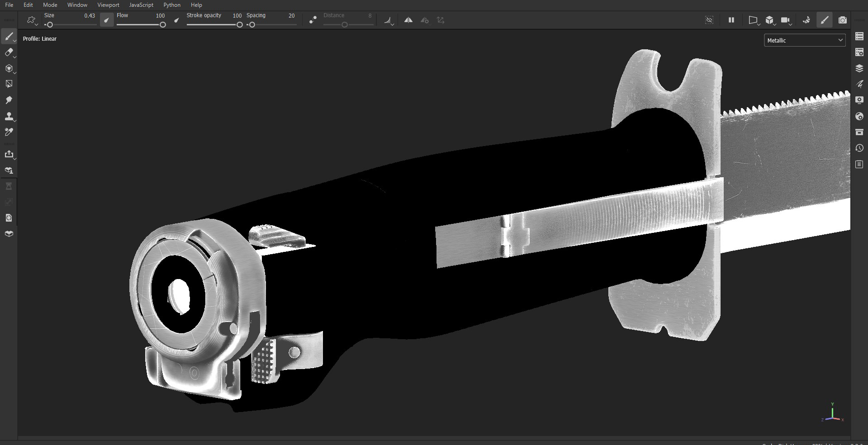Select the Smudge tool
The height and width of the screenshot is (445, 868).
pos(9,100)
